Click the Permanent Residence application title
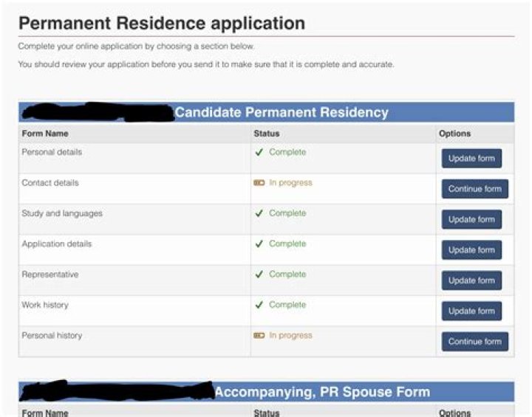The height and width of the screenshot is (417, 532). (162, 23)
